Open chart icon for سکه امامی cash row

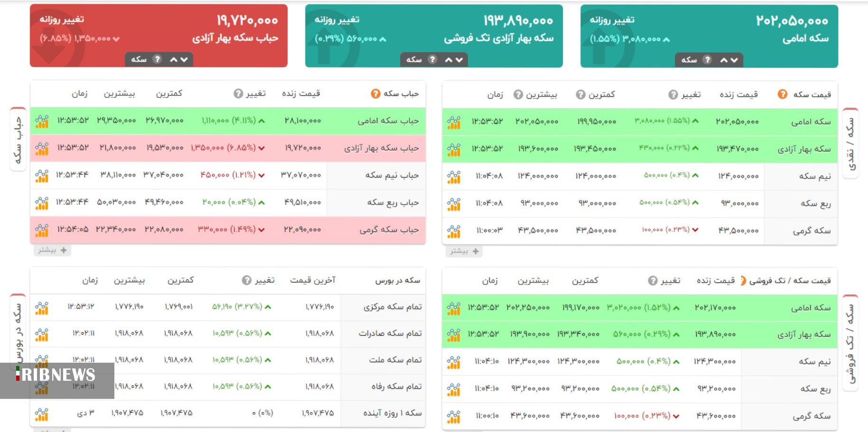click(454, 122)
